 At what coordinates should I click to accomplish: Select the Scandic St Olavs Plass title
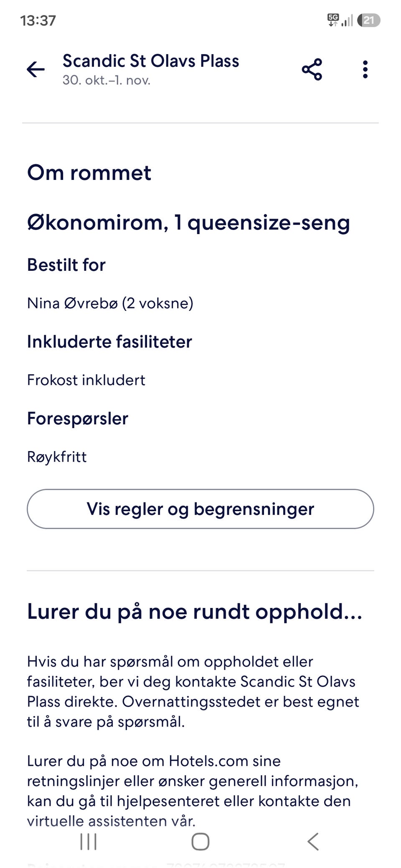pyautogui.click(x=151, y=61)
